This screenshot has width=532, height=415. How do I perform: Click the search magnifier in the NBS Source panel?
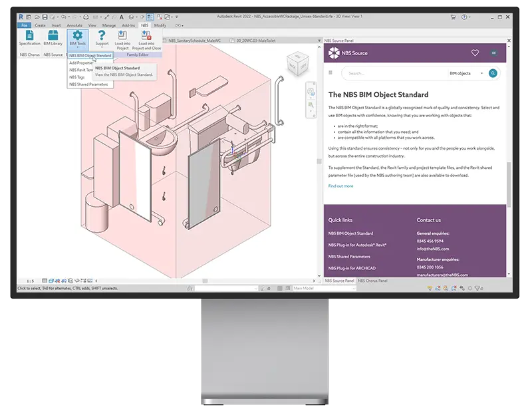pos(493,73)
